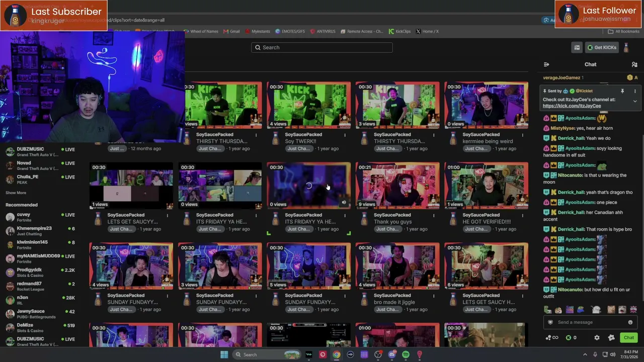Open the chat users list icon
Viewport: 644px width, 362px height.
point(634,64)
